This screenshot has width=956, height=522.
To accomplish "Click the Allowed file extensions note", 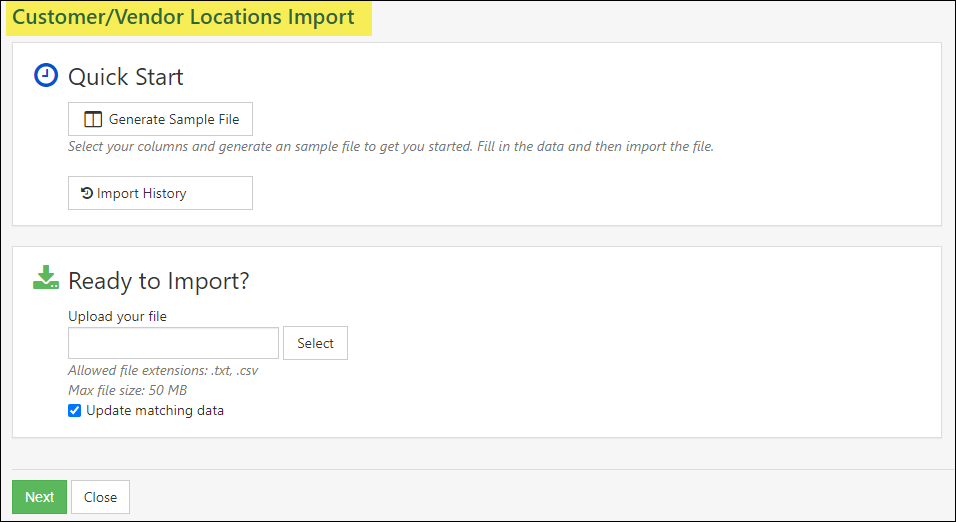I will tap(163, 370).
